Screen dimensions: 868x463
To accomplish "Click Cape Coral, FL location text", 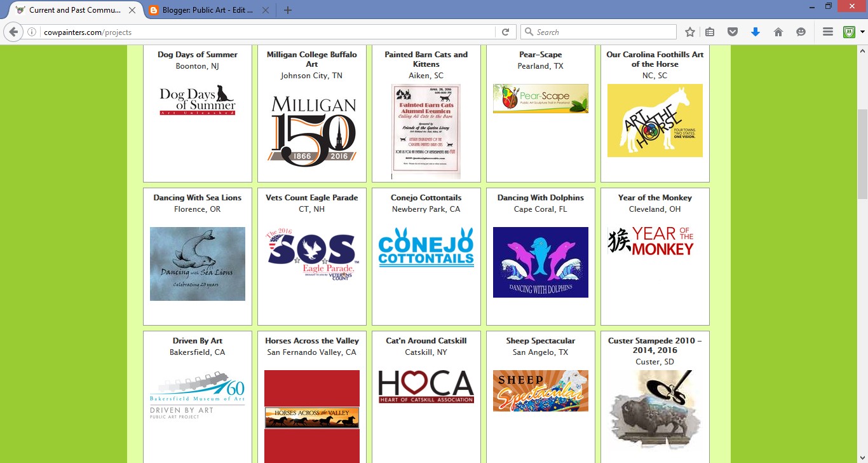I will (x=541, y=209).
